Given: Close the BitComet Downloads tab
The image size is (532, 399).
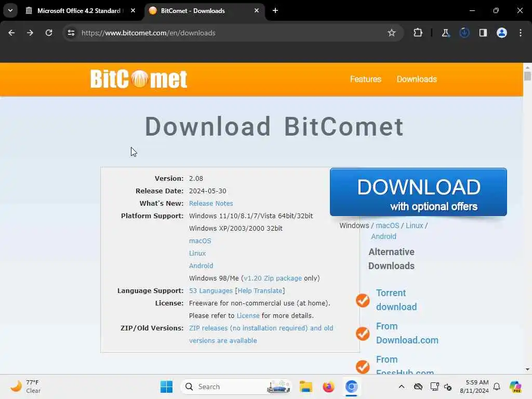Looking at the screenshot, I should 257,10.
